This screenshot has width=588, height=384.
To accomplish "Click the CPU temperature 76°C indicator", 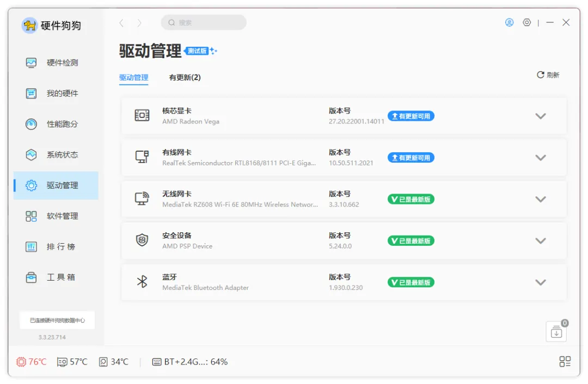I will point(31,361).
